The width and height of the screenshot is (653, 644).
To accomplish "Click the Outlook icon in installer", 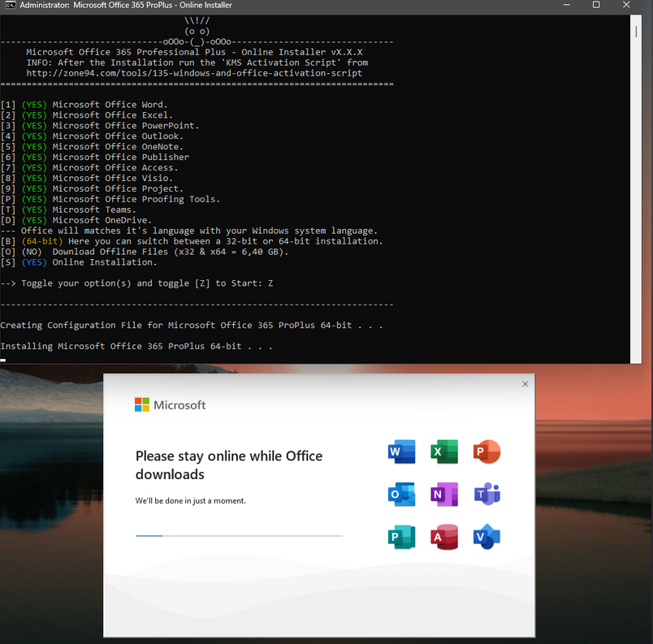I will (402, 494).
